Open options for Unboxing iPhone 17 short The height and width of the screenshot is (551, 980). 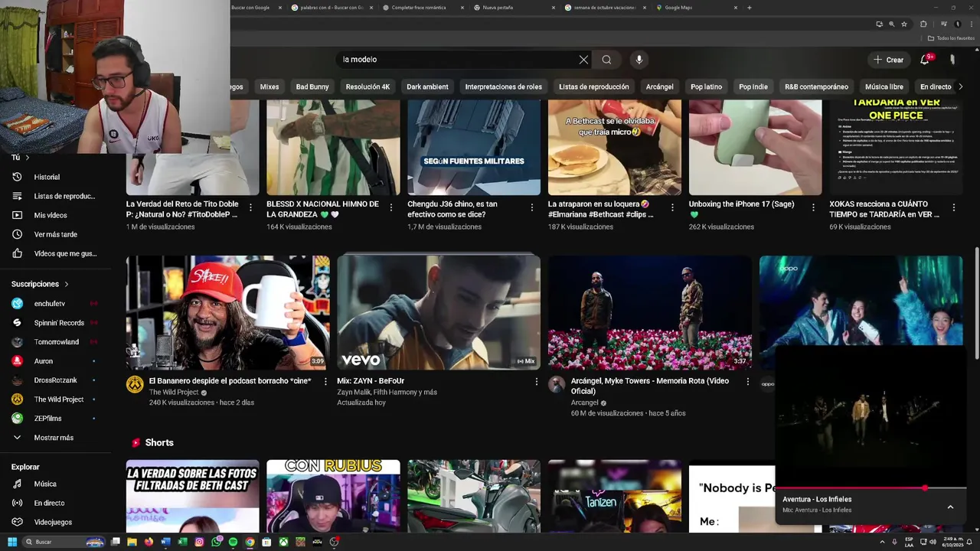(x=813, y=207)
